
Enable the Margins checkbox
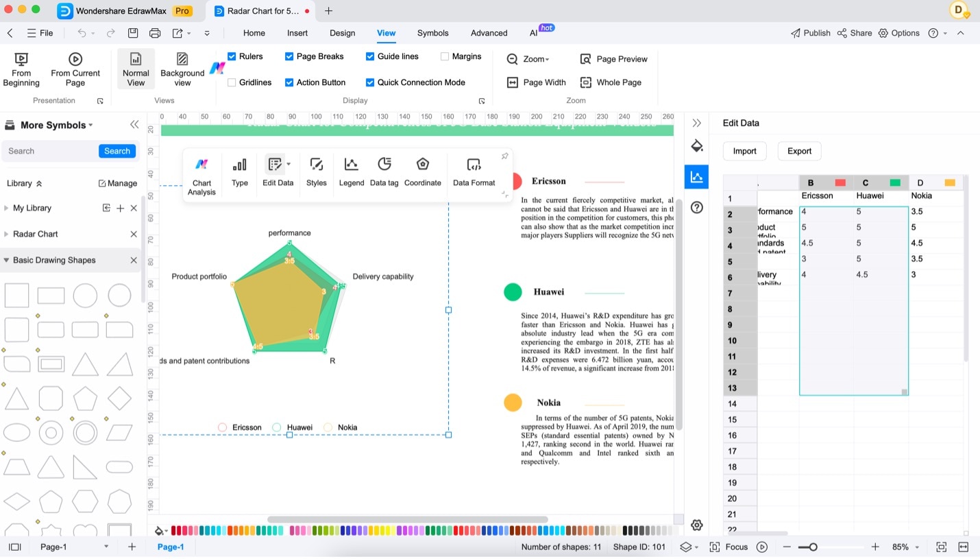[445, 56]
